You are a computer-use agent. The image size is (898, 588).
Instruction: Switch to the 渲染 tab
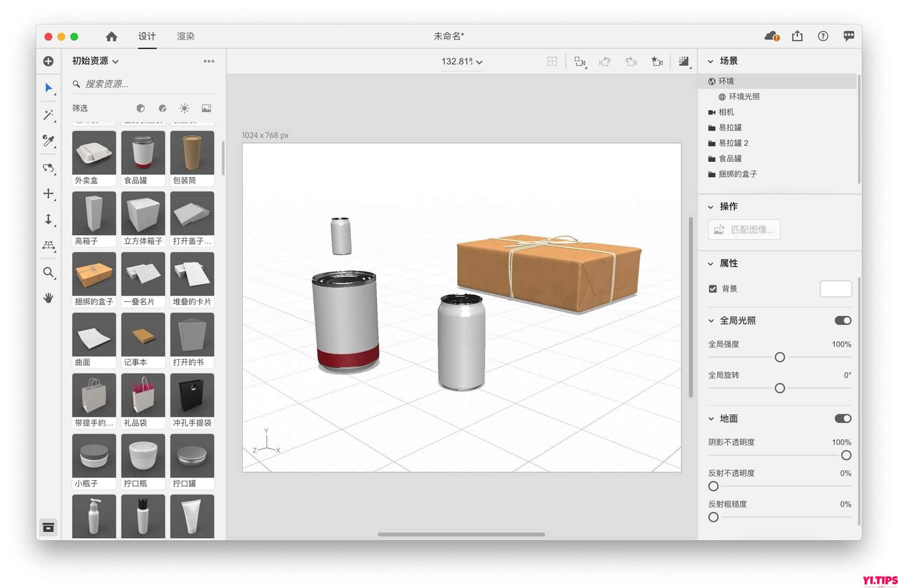[x=185, y=36]
